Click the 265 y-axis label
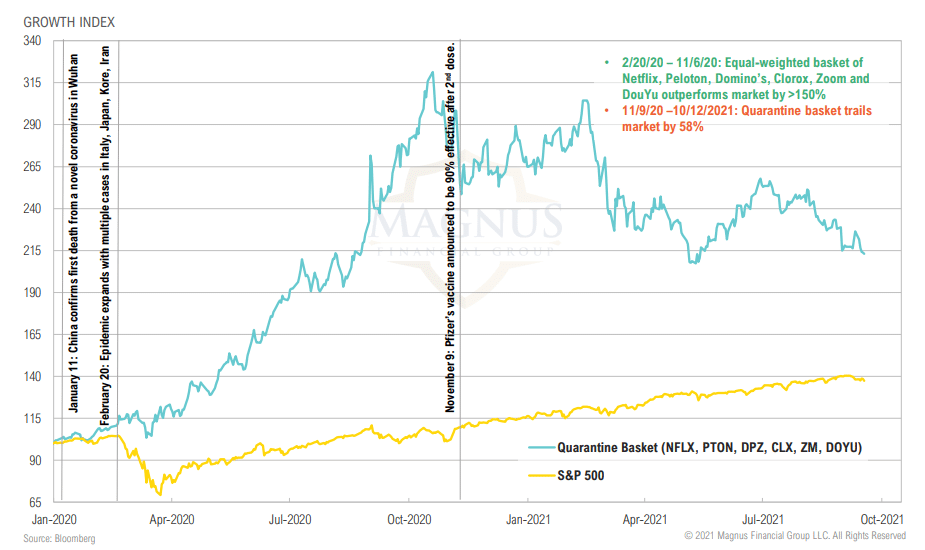 (32, 166)
